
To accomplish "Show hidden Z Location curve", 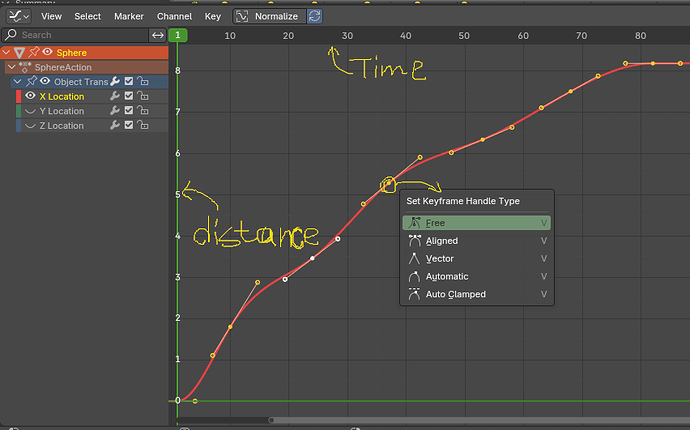I will coord(30,125).
